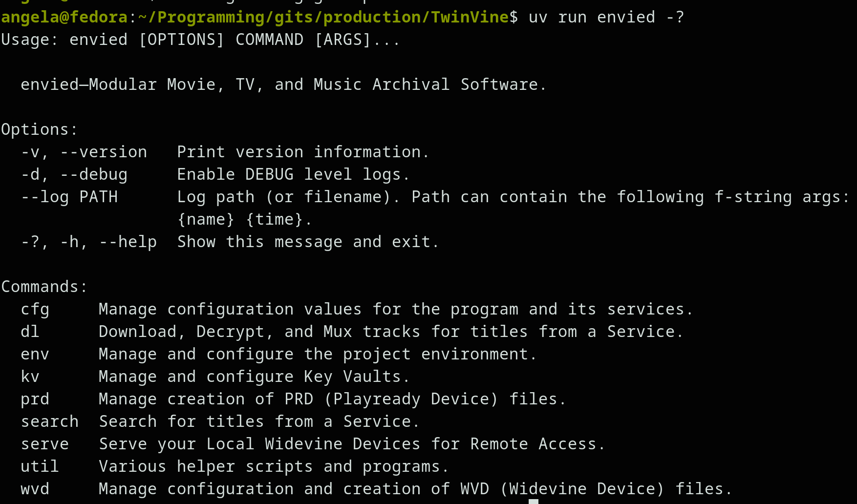Click the 'Usage:' line label
Image resolution: width=857 pixels, height=504 pixels.
pyautogui.click(x=29, y=40)
